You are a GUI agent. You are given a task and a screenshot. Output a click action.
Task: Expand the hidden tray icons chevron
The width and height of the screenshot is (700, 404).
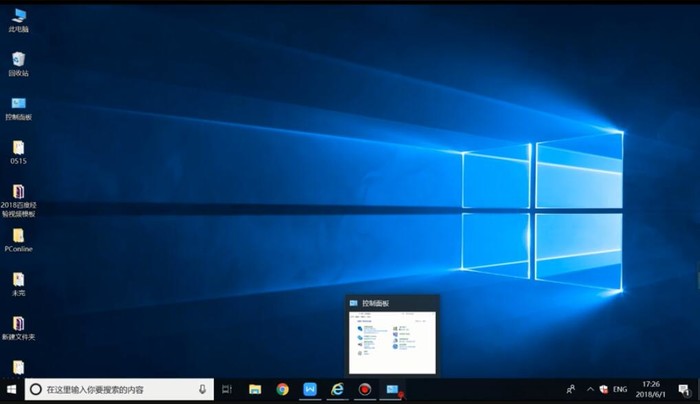click(590, 389)
